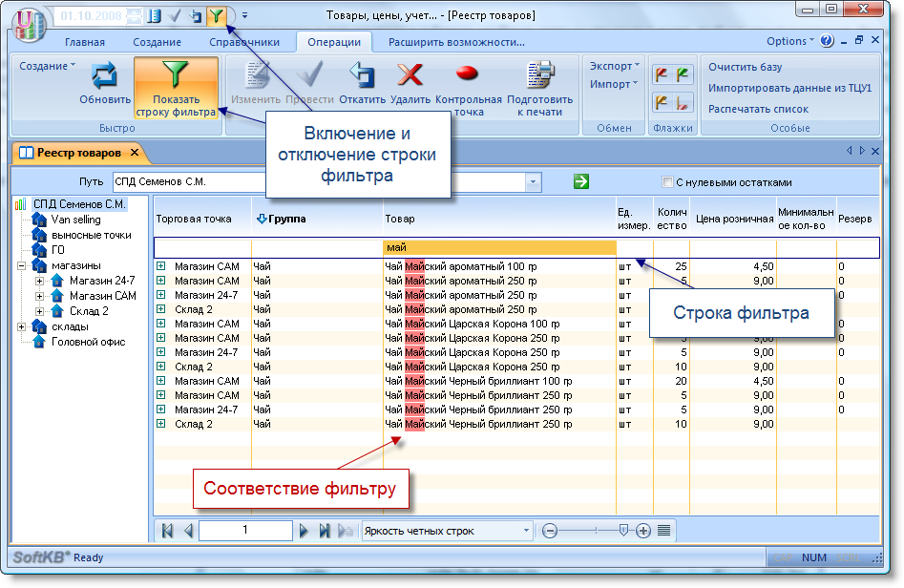Go to next page in the grid navigator

tap(304, 531)
